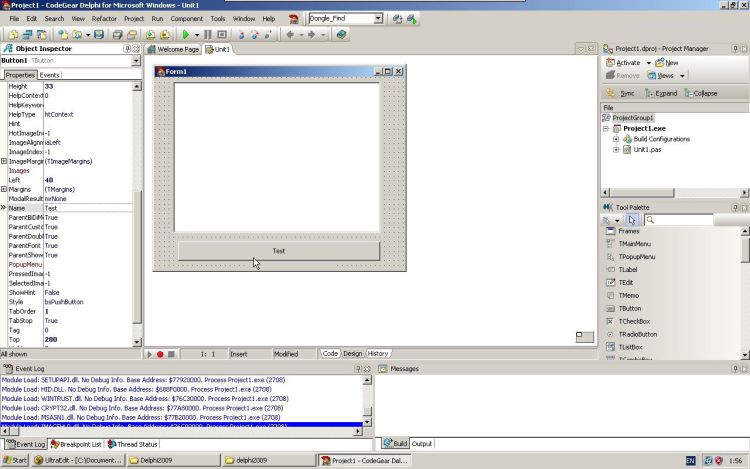The width and height of the screenshot is (750, 469).
Task: Click the Save All (floppy disk) toolbar icon
Action: coord(99,34)
